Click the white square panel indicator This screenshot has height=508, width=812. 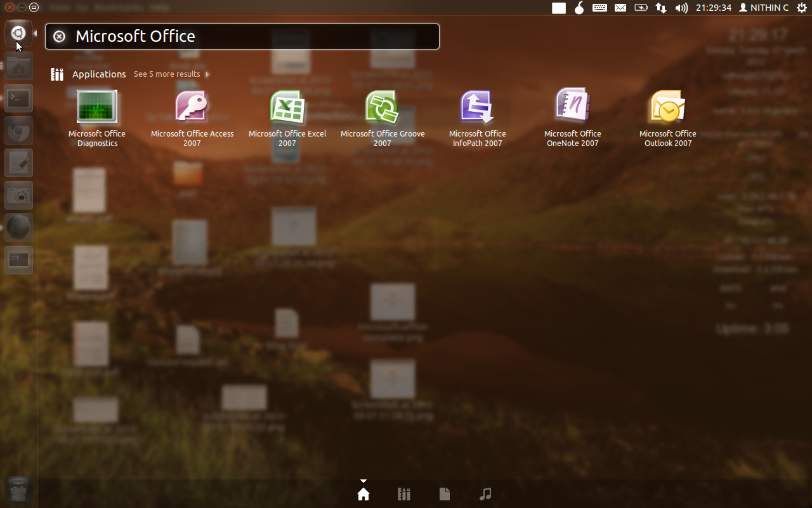pos(559,8)
